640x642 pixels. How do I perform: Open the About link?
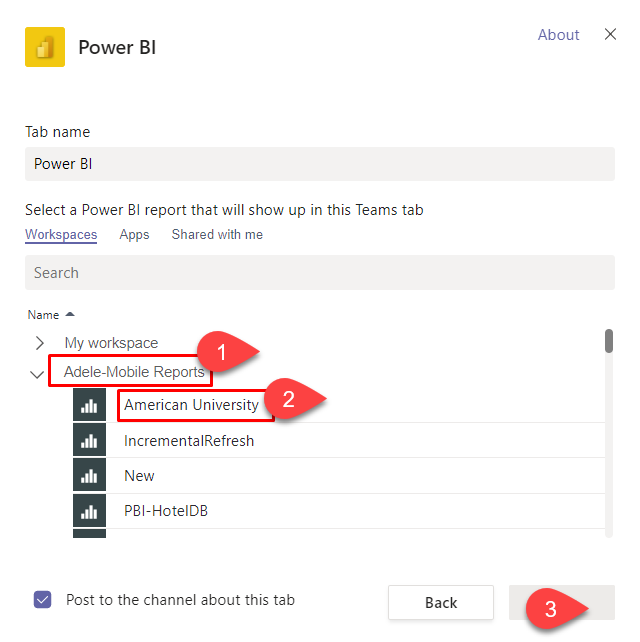tap(559, 35)
